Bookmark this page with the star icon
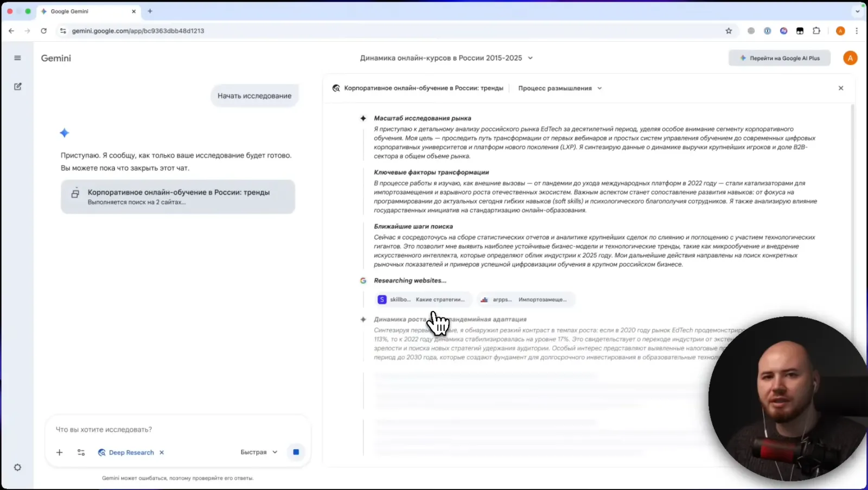Viewport: 868px width, 490px height. (x=729, y=31)
